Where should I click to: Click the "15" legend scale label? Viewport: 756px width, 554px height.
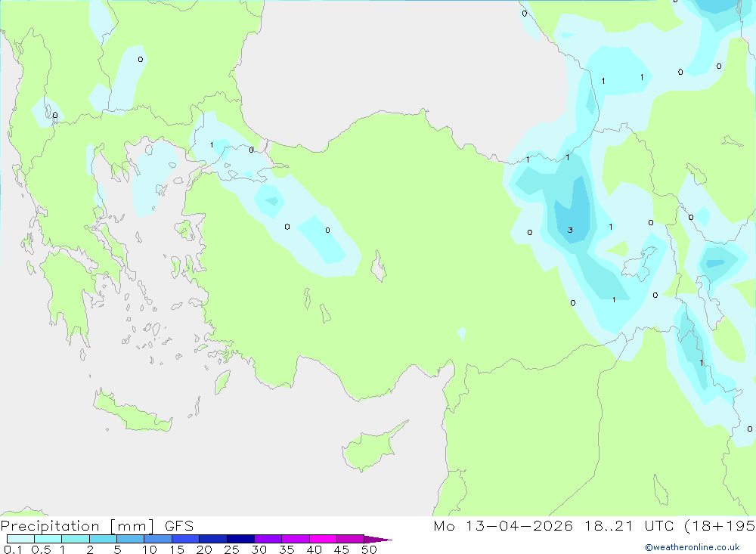click(177, 549)
